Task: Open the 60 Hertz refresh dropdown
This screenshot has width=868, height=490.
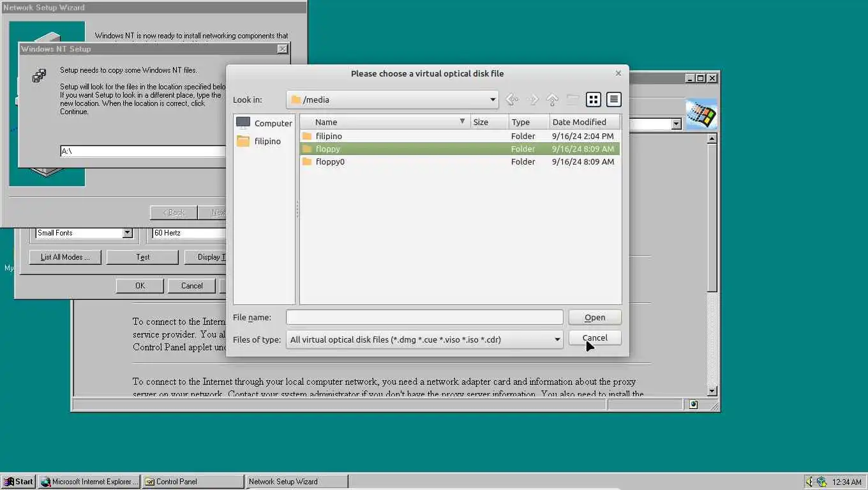Action: pos(189,233)
